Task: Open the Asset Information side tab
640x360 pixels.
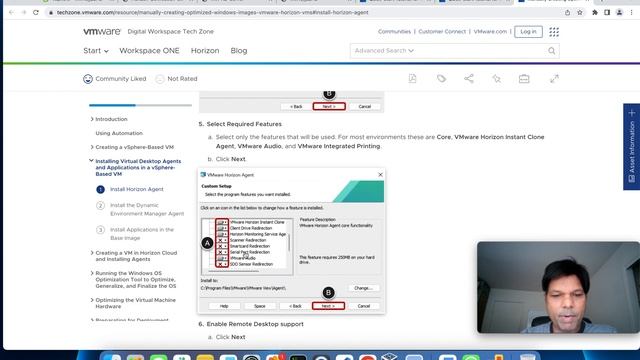Action: 631,147
